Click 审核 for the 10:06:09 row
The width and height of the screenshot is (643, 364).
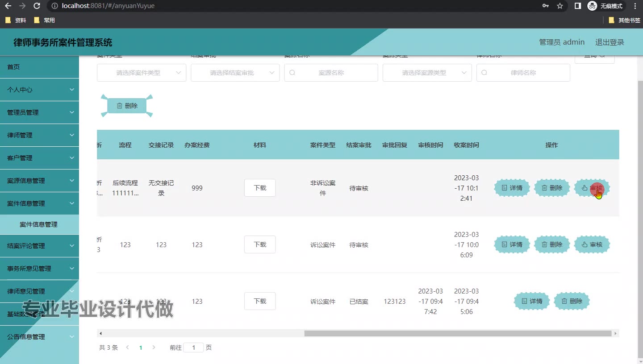(x=592, y=244)
